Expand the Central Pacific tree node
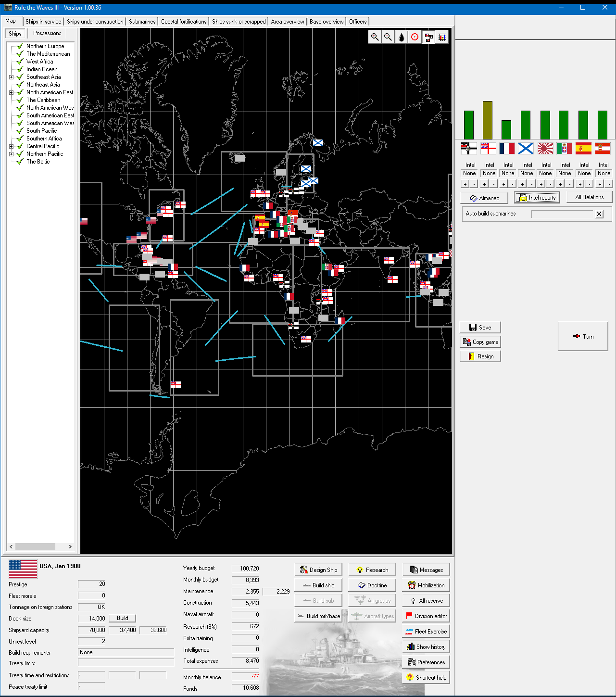Viewport: 616px width, 697px height. click(x=11, y=146)
